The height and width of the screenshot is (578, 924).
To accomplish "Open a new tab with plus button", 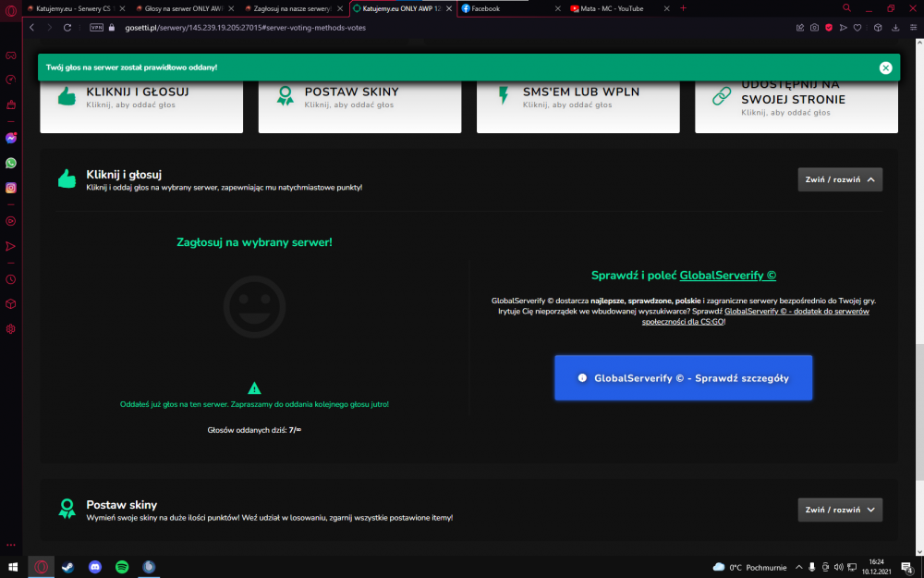I will [683, 8].
